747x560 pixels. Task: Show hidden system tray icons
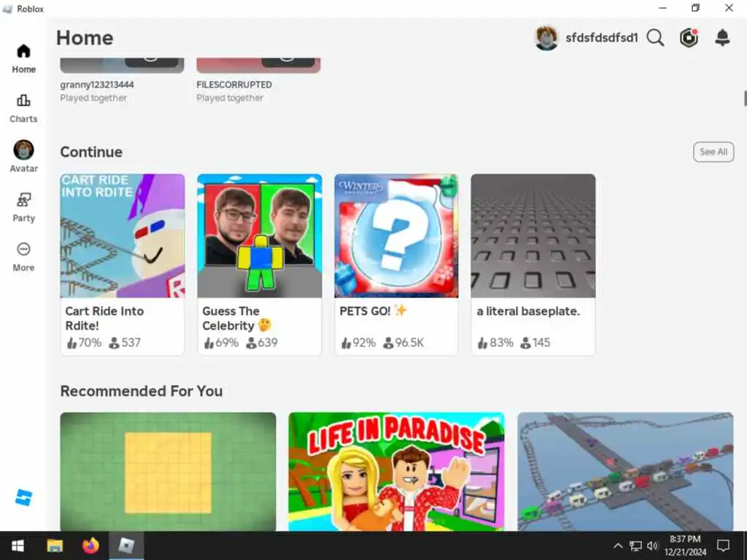(618, 545)
